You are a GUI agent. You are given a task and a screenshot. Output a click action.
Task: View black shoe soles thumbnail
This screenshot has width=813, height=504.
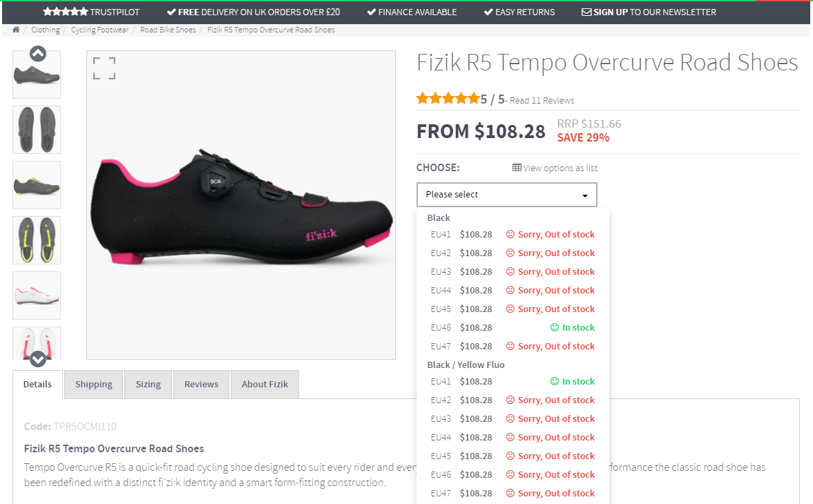[37, 130]
